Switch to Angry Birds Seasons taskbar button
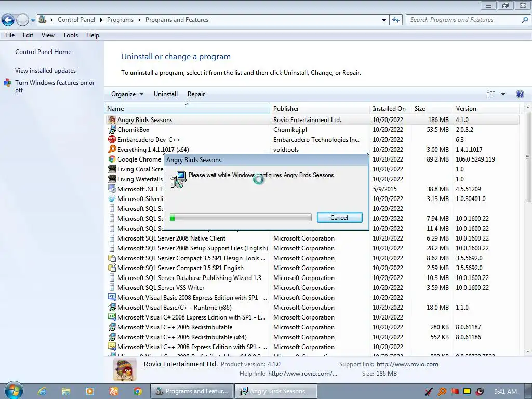This screenshot has width=532, height=399. tap(276, 391)
